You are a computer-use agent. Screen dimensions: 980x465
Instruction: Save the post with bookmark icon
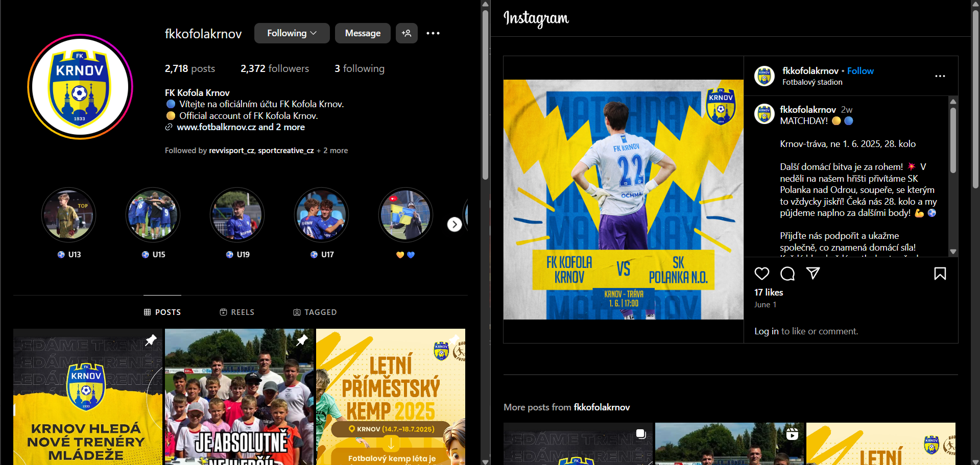point(940,274)
